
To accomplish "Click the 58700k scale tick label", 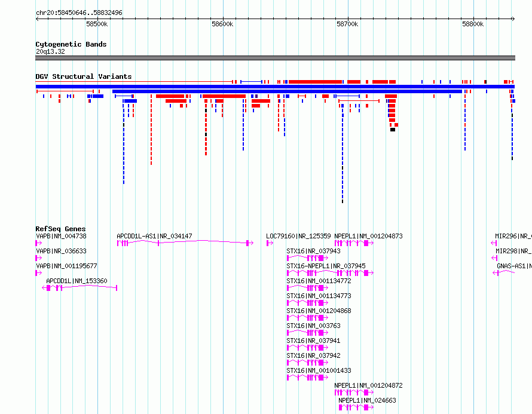I will (347, 24).
